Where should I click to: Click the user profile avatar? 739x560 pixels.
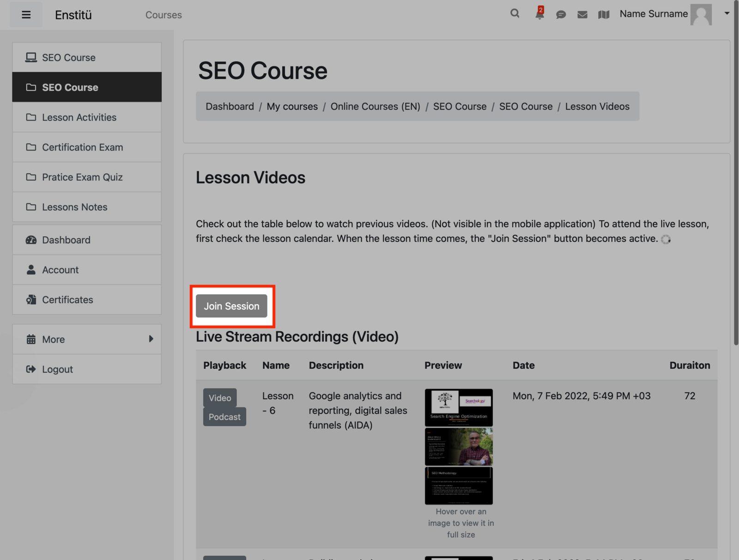[x=701, y=15]
